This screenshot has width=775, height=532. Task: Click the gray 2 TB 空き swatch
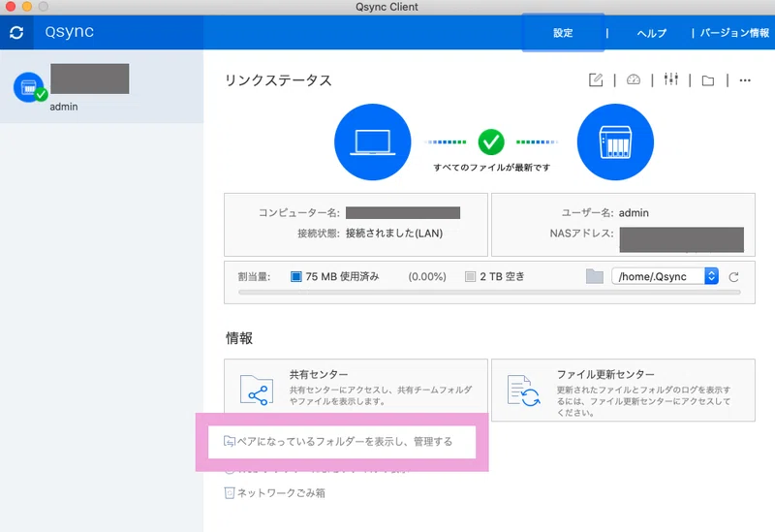pyautogui.click(x=470, y=276)
